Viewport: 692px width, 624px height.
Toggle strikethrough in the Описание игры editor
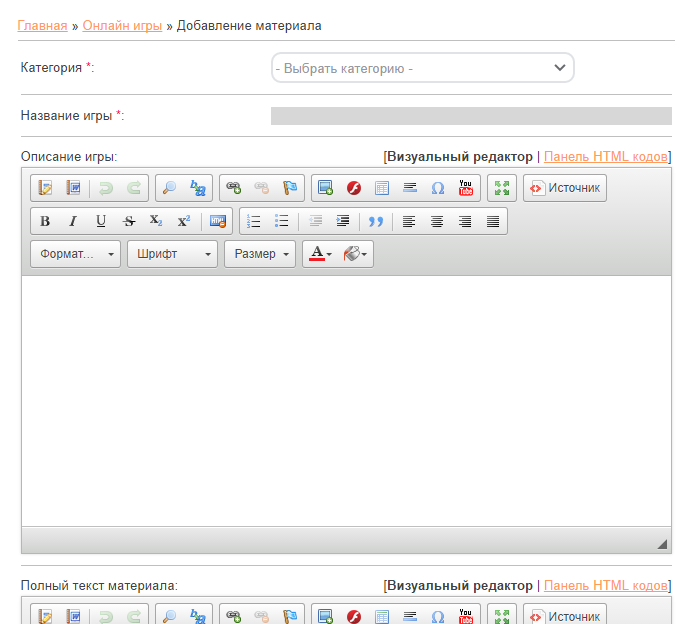point(129,221)
